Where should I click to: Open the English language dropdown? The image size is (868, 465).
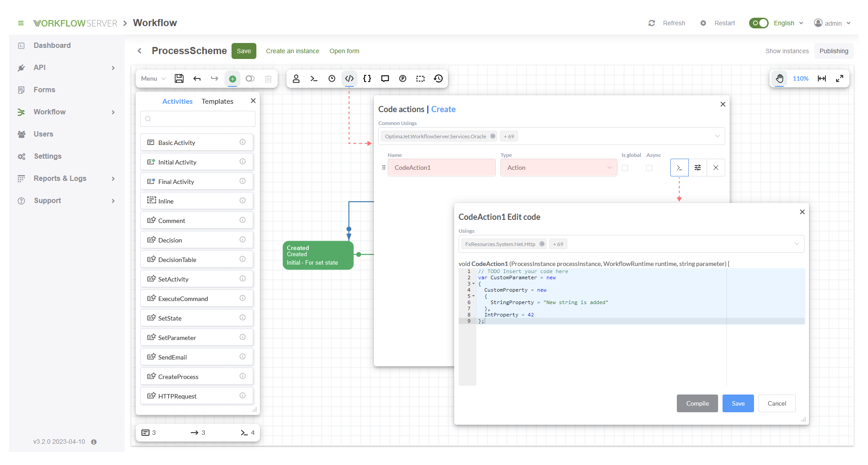[788, 23]
